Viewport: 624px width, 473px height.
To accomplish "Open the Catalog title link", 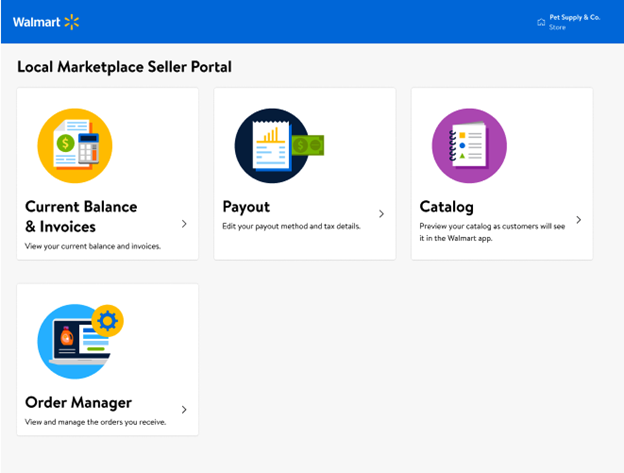I will (447, 207).
